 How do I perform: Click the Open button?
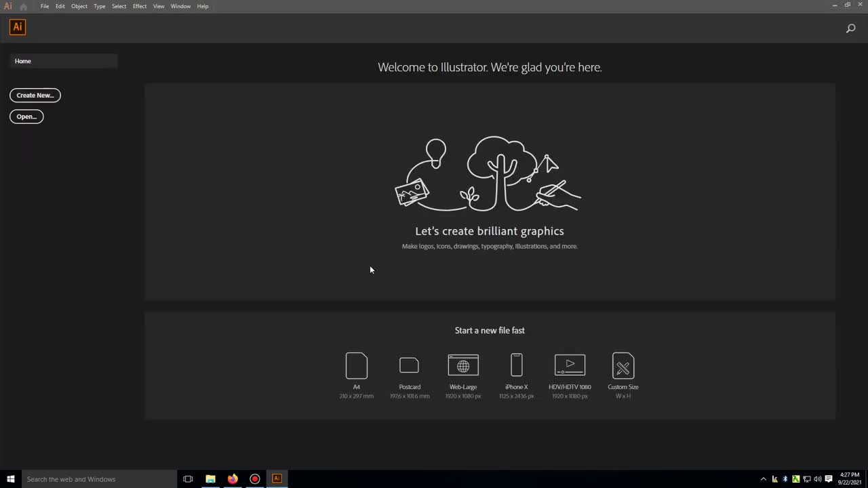pyautogui.click(x=26, y=117)
